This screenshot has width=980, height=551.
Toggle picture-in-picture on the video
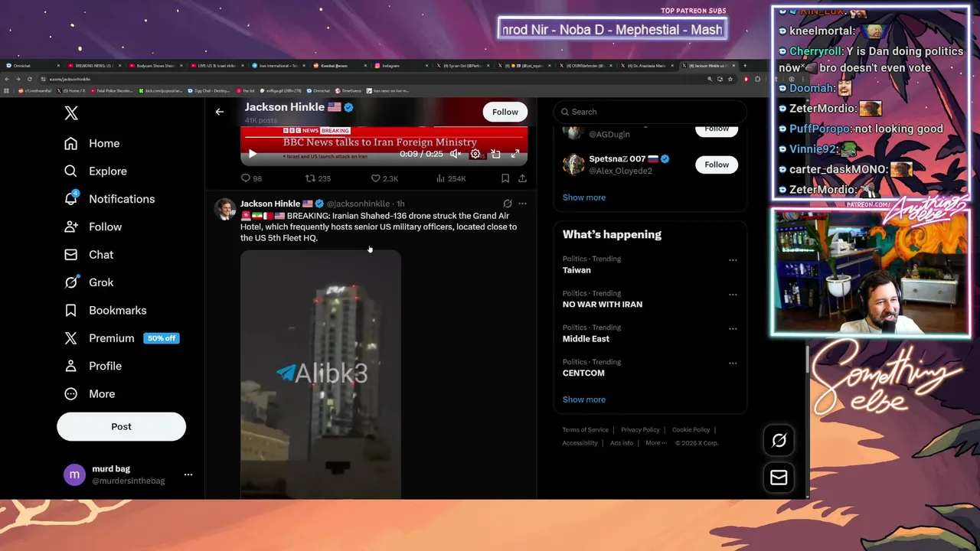(495, 154)
